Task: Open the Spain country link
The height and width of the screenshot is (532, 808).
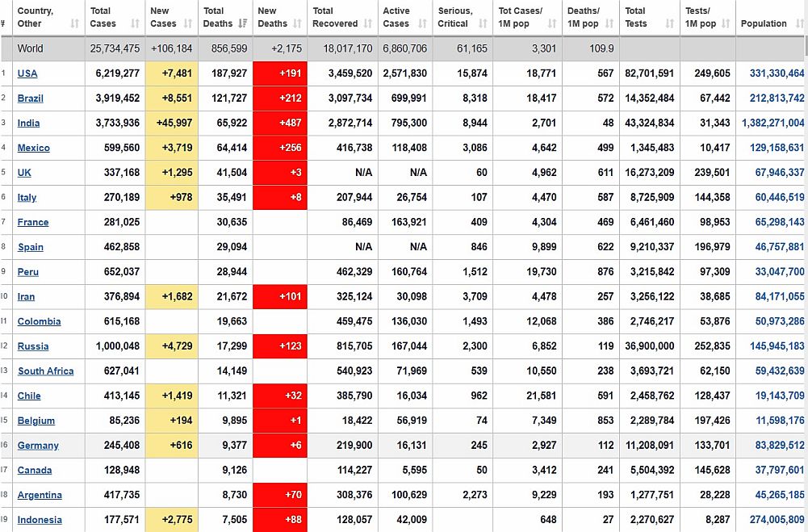Action: [31, 247]
